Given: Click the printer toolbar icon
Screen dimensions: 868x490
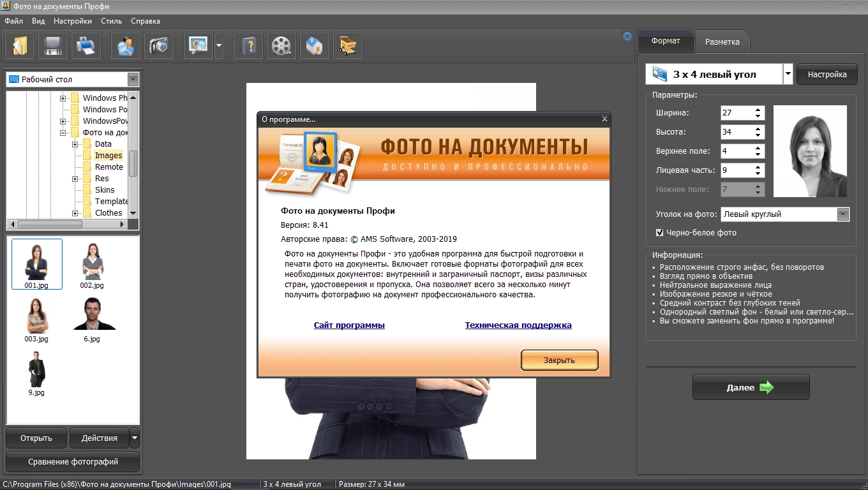Looking at the screenshot, I should [x=86, y=45].
